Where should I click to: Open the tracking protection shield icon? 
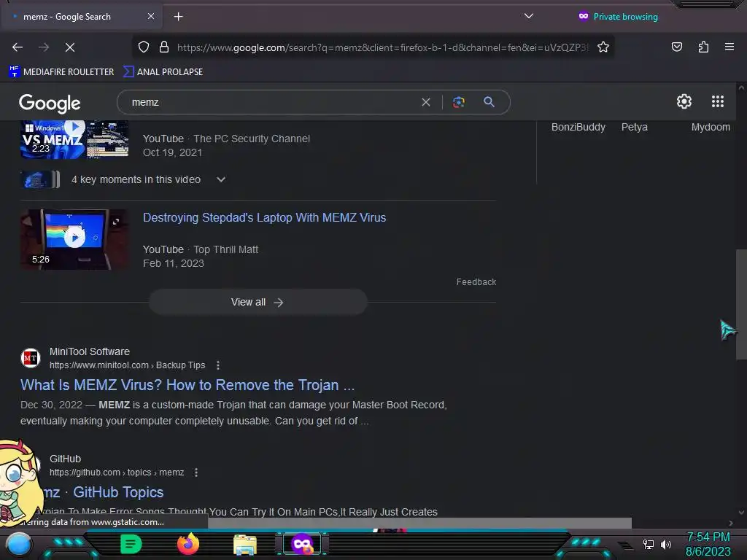144,47
